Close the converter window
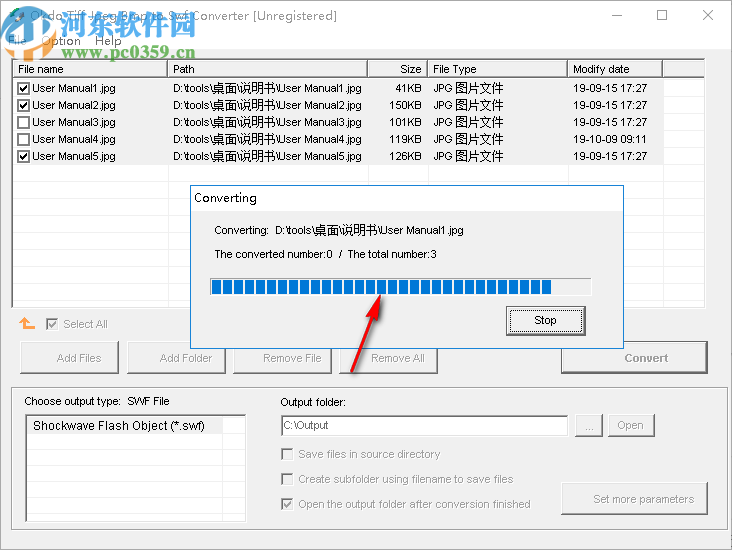 (708, 15)
